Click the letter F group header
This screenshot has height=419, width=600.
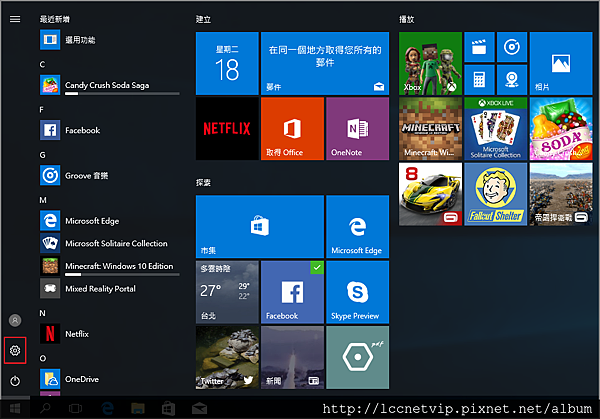42,110
